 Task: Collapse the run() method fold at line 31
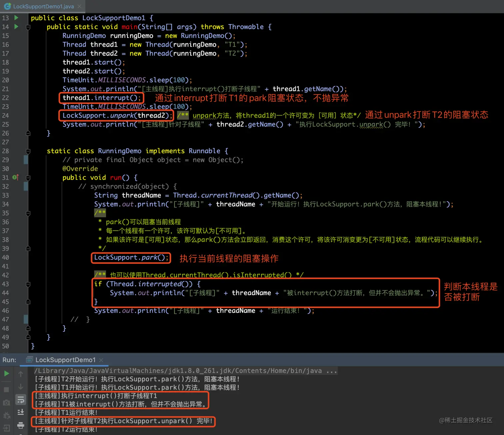click(28, 178)
